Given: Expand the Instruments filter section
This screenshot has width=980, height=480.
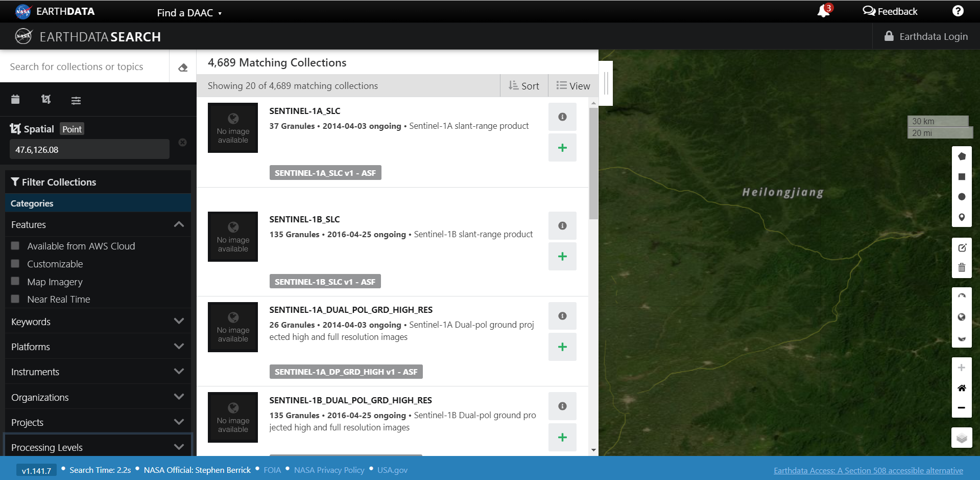Looking at the screenshot, I should [x=98, y=372].
